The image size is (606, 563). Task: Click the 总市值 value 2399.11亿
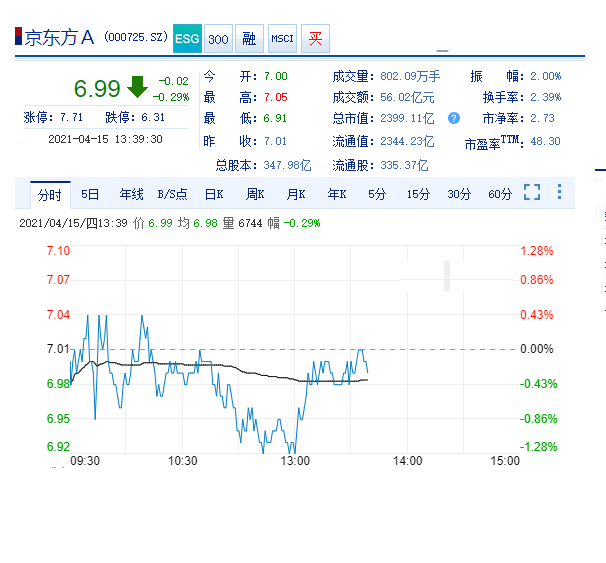(x=407, y=118)
